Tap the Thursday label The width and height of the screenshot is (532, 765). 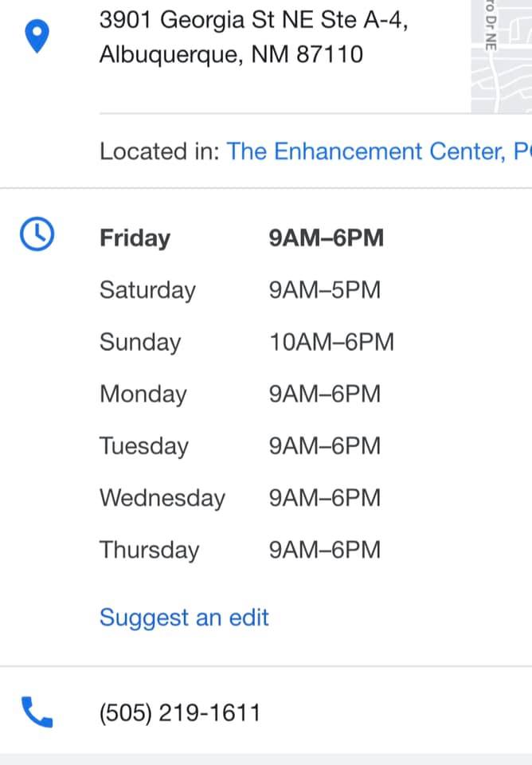click(x=149, y=550)
